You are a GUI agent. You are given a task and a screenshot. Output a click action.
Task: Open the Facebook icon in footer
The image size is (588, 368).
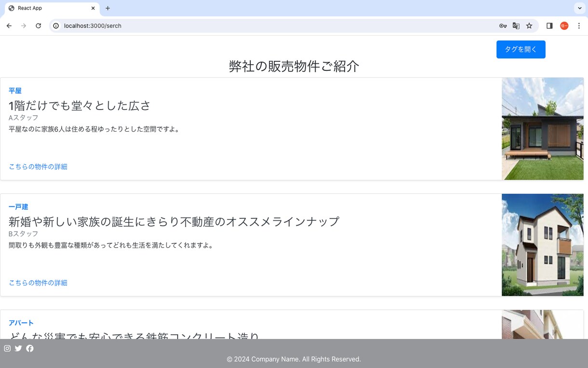coord(30,348)
